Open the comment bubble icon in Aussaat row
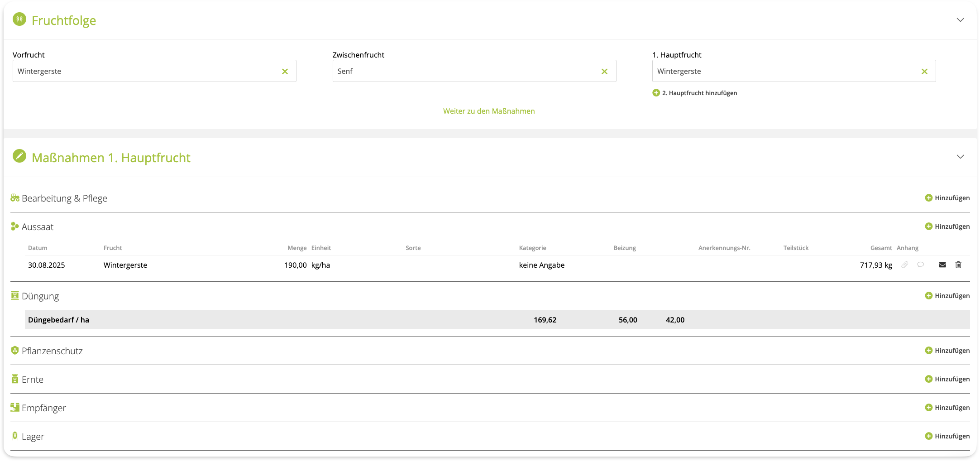Image resolution: width=980 pixels, height=462 pixels. tap(920, 265)
